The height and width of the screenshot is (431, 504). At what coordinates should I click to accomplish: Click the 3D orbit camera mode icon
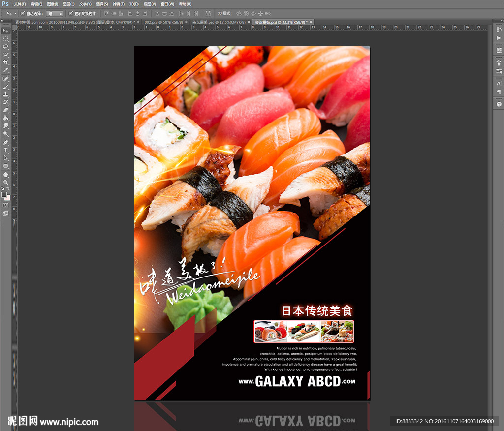(x=239, y=13)
